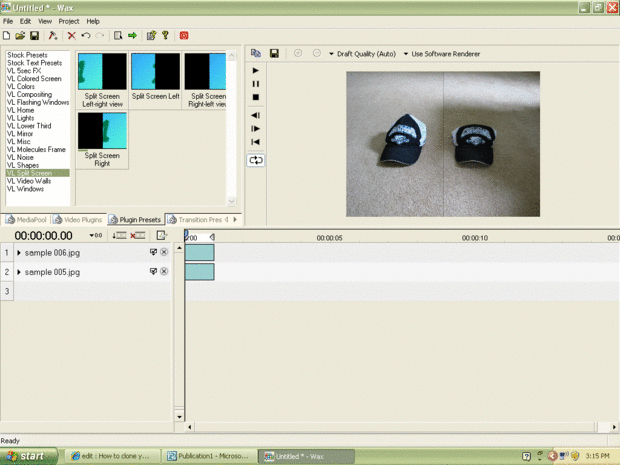This screenshot has height=465, width=620.
Task: Switch to the Transition Presets tab
Action: coord(194,219)
